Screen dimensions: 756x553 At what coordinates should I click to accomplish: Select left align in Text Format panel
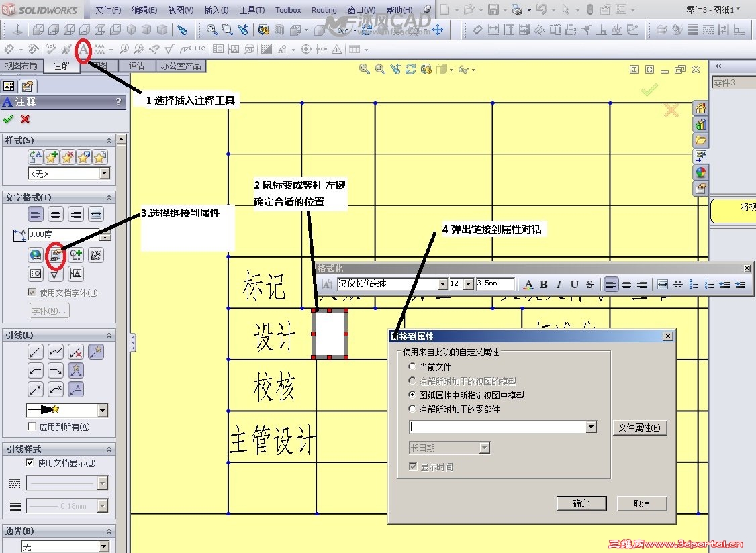click(35, 214)
